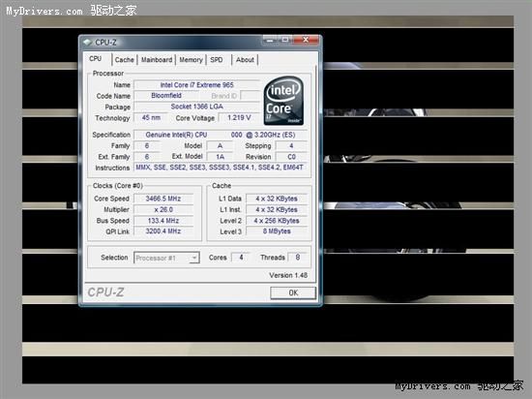
Task: Open the SPD tab
Action: point(217,60)
